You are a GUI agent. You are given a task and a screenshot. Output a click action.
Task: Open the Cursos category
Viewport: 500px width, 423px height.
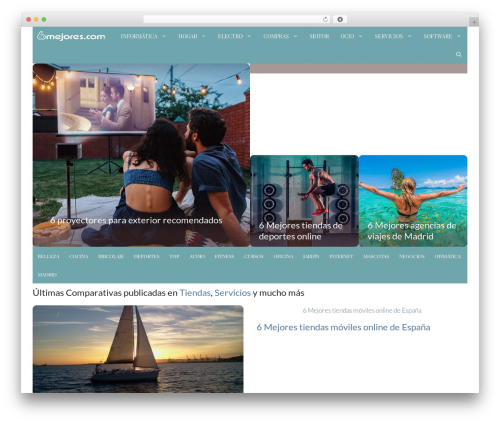(x=253, y=256)
